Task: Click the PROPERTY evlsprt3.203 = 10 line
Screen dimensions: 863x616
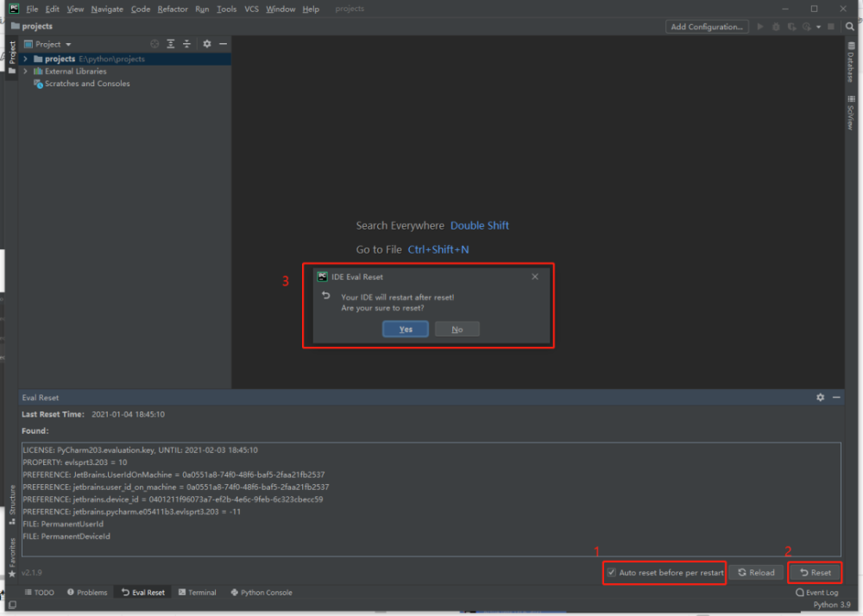Action: coord(75,462)
